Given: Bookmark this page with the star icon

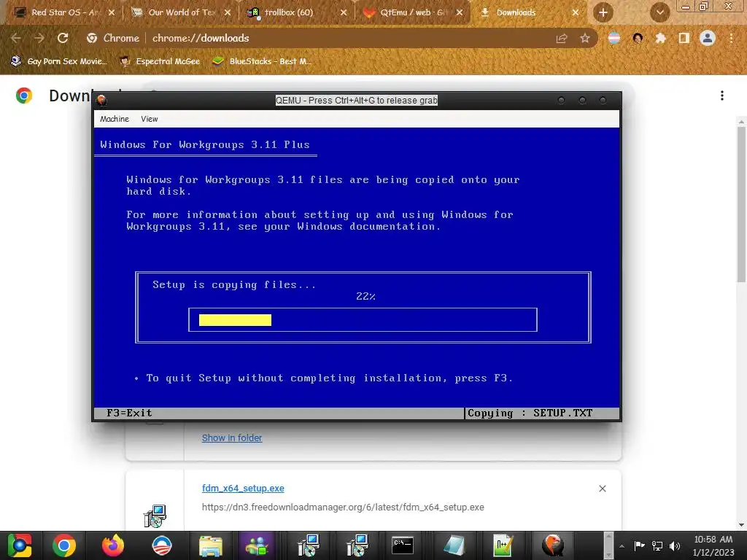Looking at the screenshot, I should coord(585,38).
